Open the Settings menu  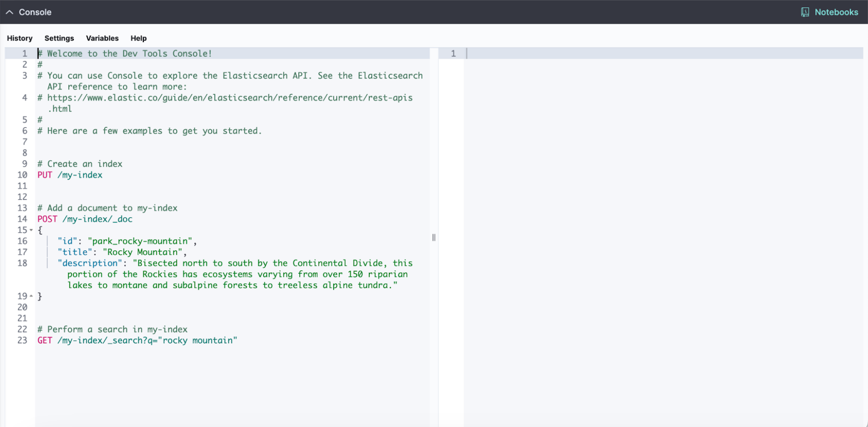point(59,38)
